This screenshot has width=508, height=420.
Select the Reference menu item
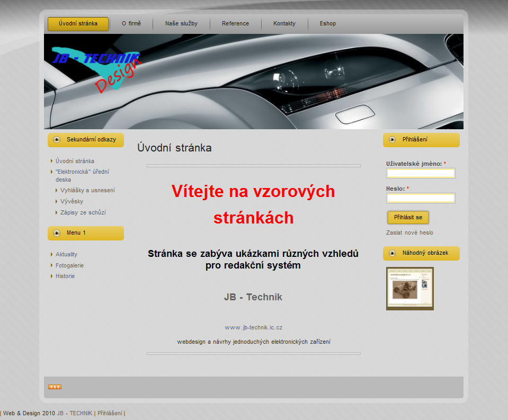pyautogui.click(x=236, y=24)
